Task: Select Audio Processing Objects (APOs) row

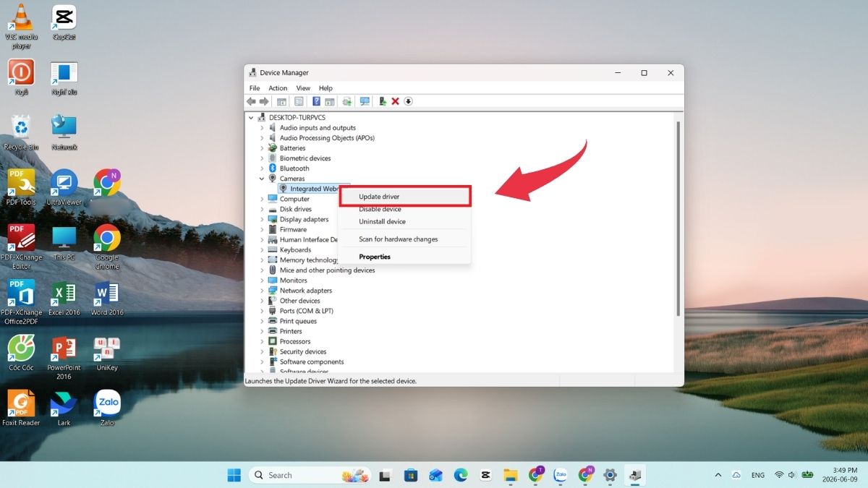Action: click(321, 138)
